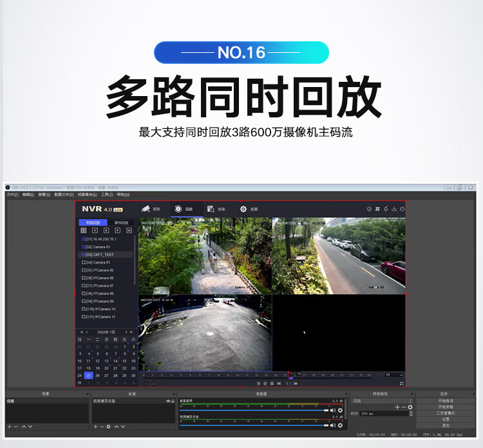
Task: Open the timeline scale dropdown
Action: click(x=393, y=375)
